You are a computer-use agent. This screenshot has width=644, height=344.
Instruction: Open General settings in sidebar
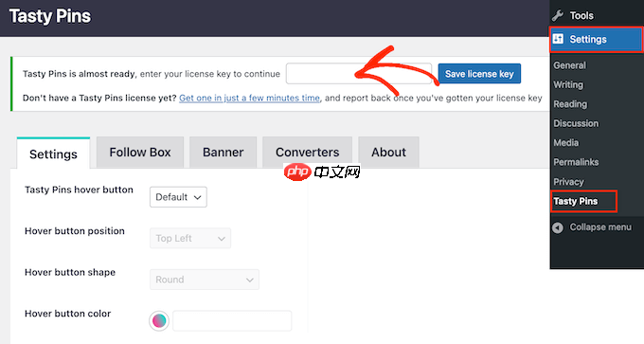coord(569,65)
